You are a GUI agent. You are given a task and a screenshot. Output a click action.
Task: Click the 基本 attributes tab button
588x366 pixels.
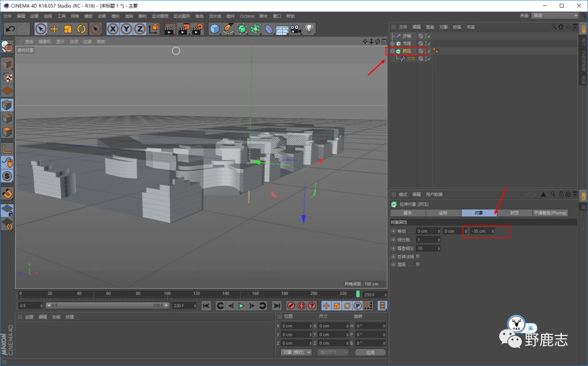[x=408, y=213]
